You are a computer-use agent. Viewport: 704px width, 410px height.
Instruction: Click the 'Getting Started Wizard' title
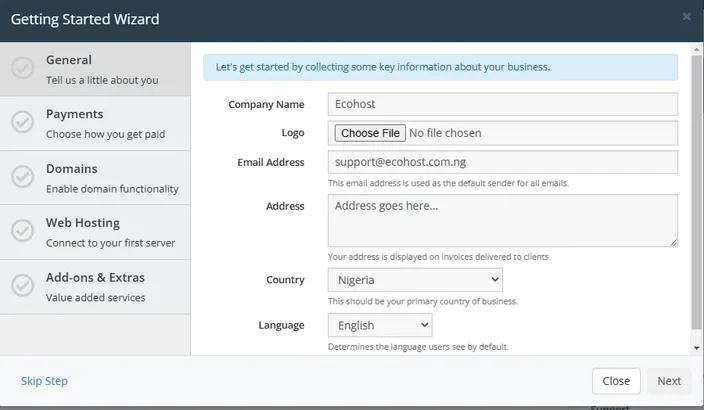pyautogui.click(x=85, y=19)
